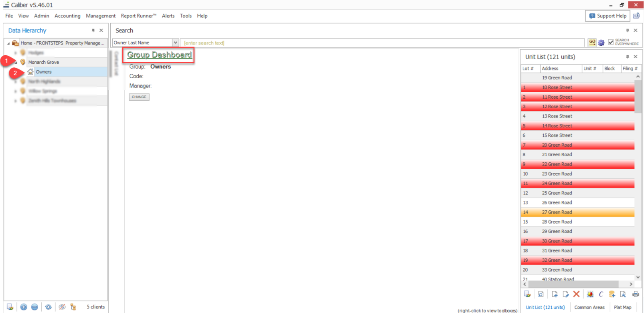Click the blue plus icon below hierarchy tree
Image resolution: width=644 pixels, height=313 pixels.
(24, 307)
